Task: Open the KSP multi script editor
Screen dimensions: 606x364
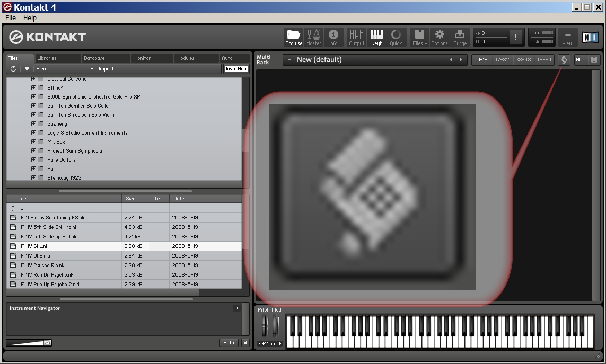Action: pos(564,59)
